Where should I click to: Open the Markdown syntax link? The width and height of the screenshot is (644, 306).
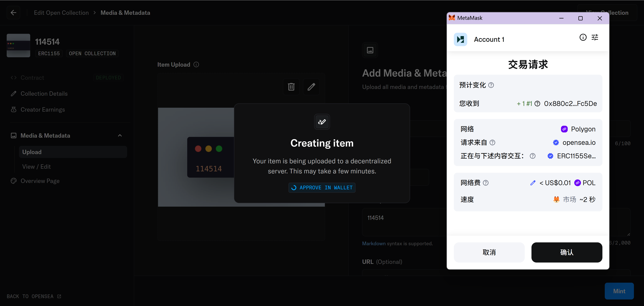click(374, 243)
